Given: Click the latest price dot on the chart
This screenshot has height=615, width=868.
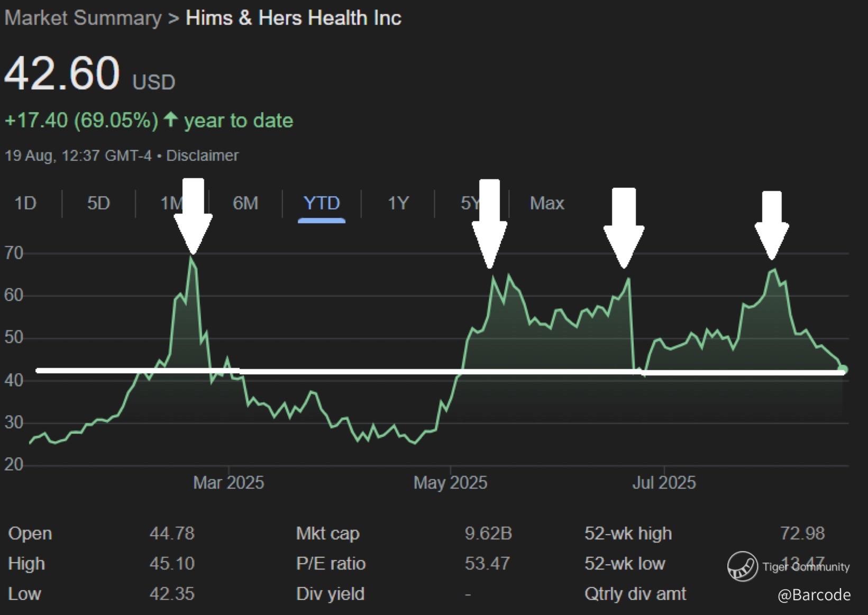Looking at the screenshot, I should pos(843,370).
